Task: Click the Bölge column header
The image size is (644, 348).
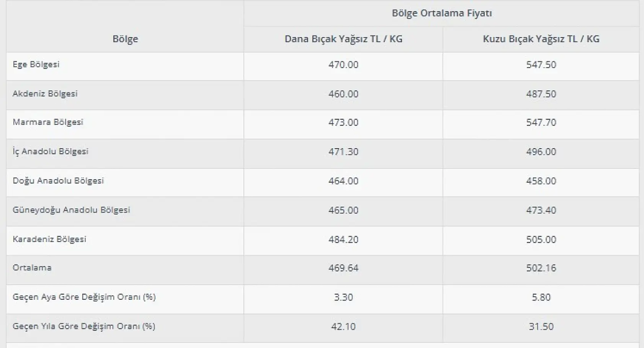Action: tap(125, 39)
